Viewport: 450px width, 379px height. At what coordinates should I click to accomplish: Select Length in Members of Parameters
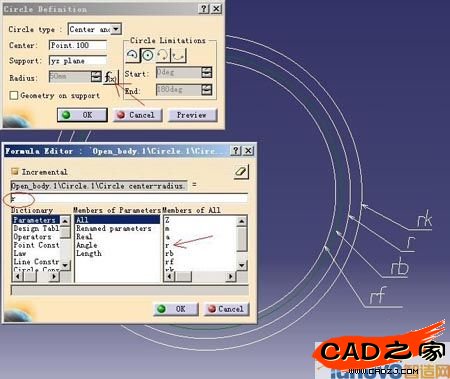pyautogui.click(x=89, y=253)
